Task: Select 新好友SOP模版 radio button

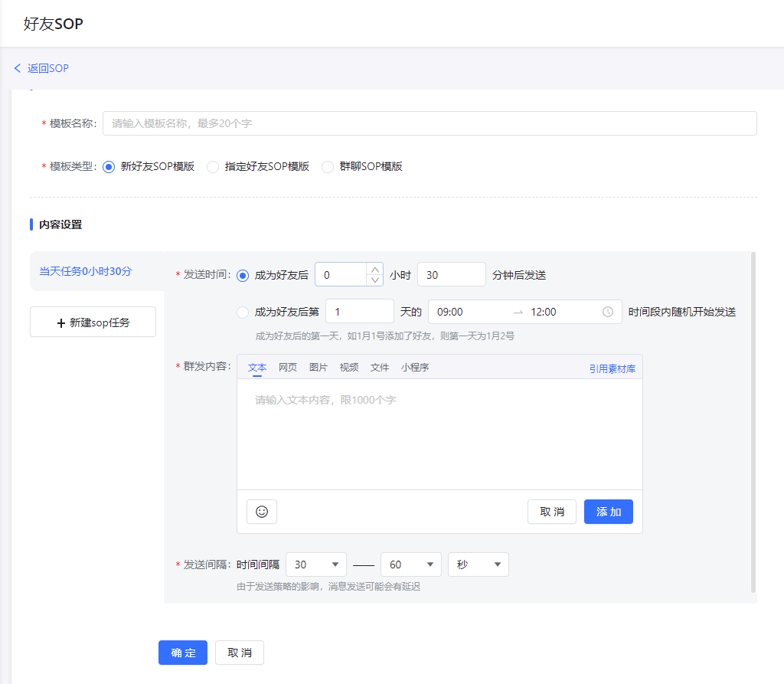Action: pos(109,166)
